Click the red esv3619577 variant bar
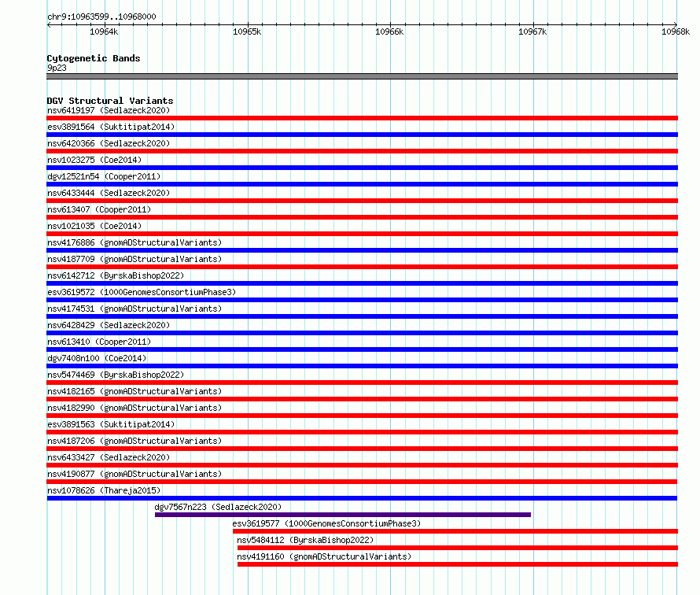 pos(455,531)
